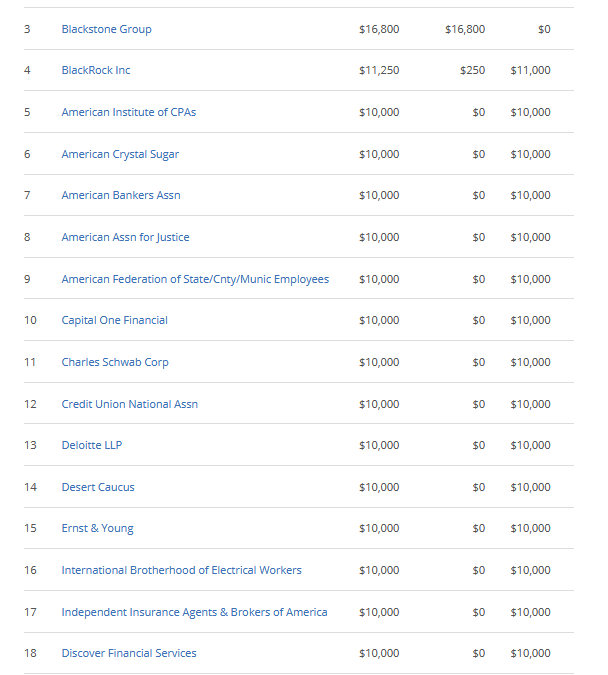Open the Deloitte LLP link
The height and width of the screenshot is (675, 608).
92,445
